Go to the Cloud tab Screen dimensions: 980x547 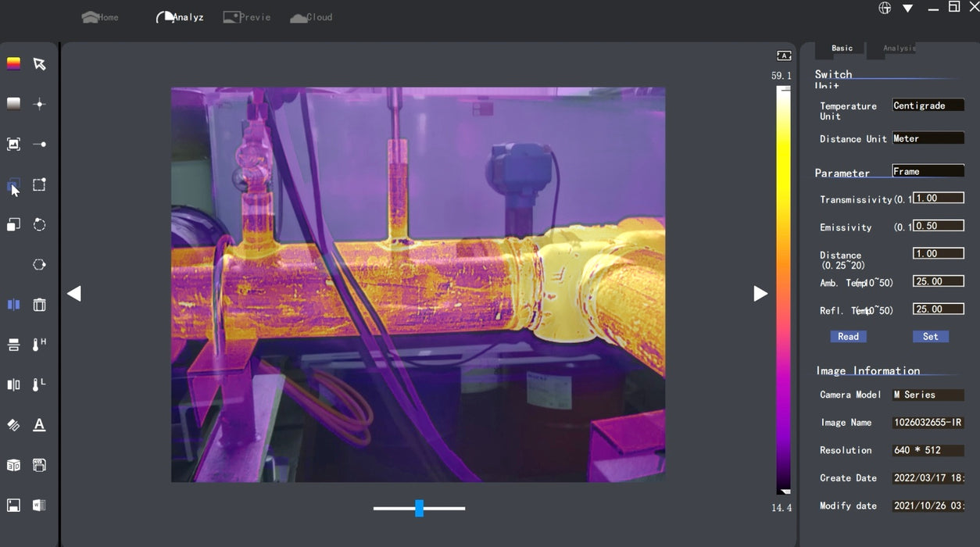tap(311, 17)
